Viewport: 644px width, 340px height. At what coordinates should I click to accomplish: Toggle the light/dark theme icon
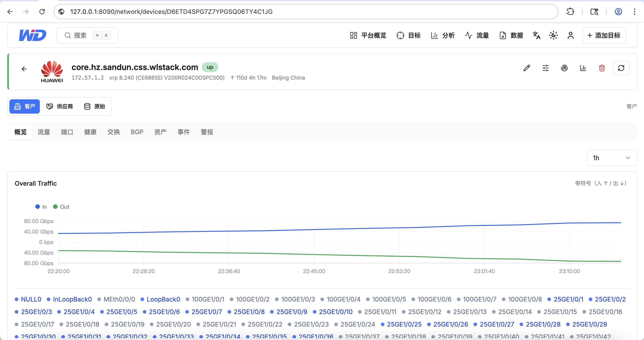tap(554, 36)
